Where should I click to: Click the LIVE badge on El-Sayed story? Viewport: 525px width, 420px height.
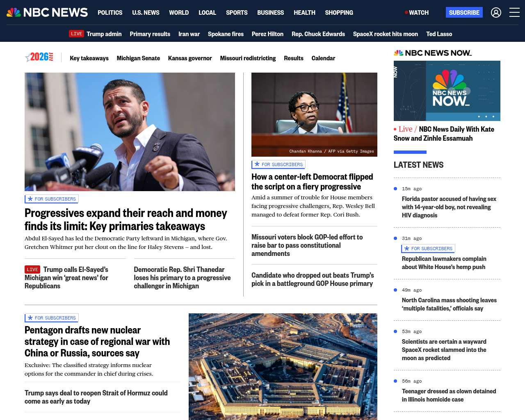tap(32, 269)
